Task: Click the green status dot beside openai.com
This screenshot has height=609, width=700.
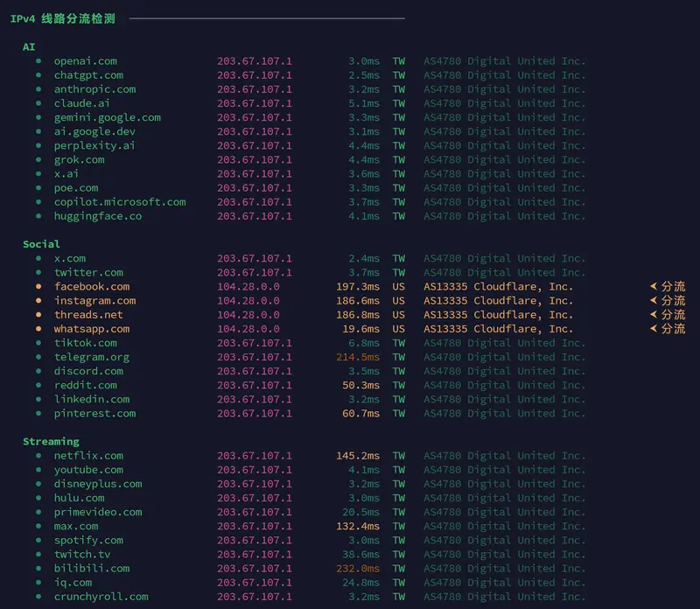Action: coord(38,61)
